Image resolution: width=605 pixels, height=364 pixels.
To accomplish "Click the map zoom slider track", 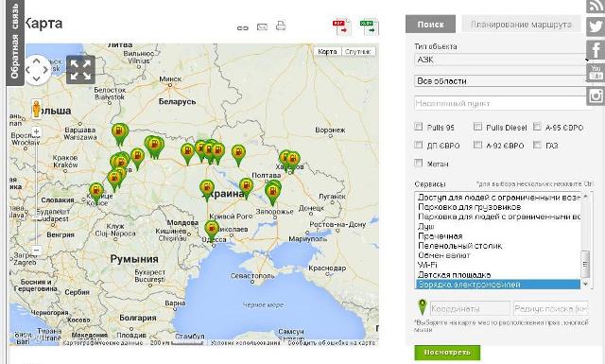I will [36, 191].
